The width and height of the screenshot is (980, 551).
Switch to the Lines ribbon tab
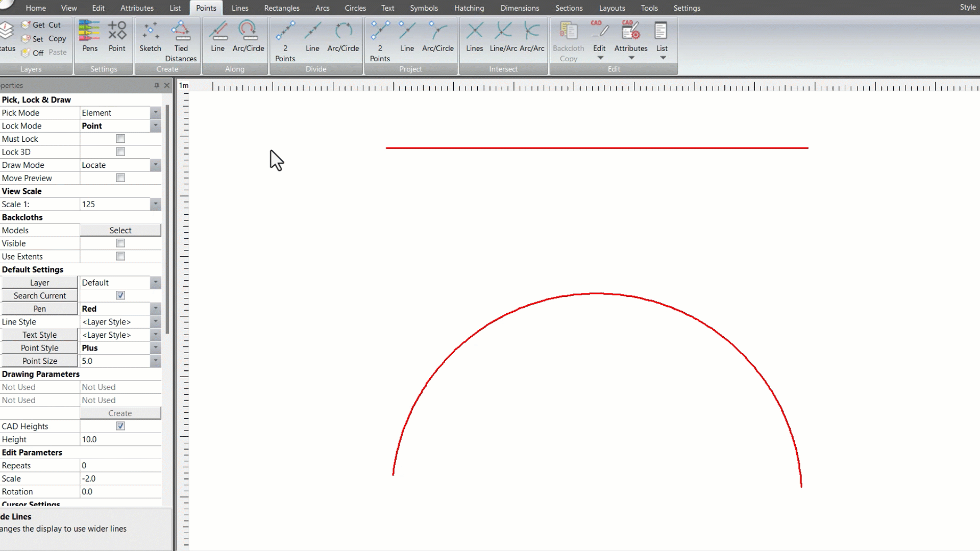pyautogui.click(x=239, y=8)
